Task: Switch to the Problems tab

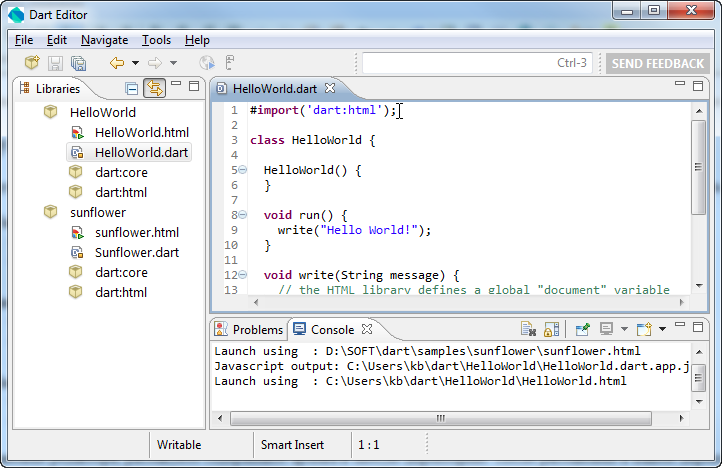Action: [x=249, y=330]
